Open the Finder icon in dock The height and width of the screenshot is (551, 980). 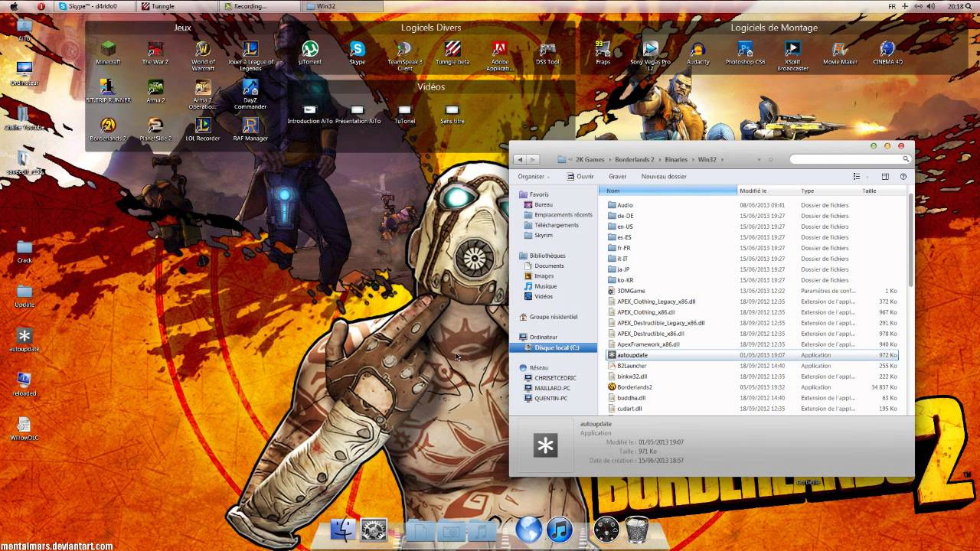click(x=343, y=530)
